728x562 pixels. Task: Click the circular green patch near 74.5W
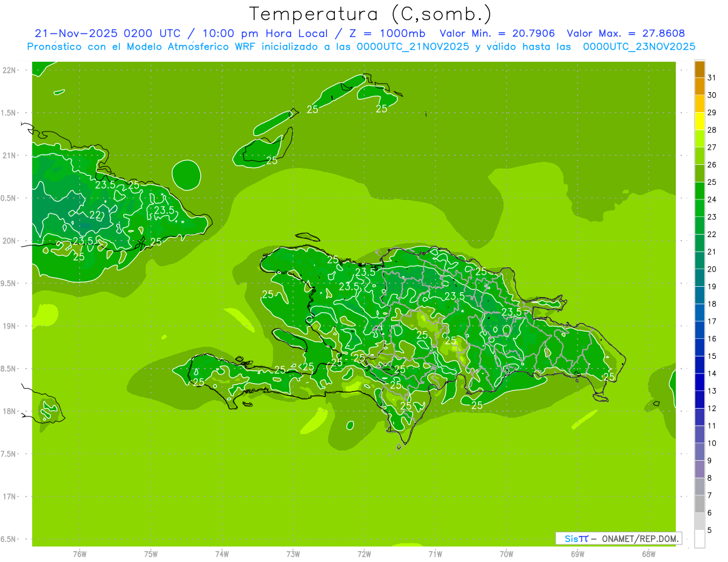point(186,175)
